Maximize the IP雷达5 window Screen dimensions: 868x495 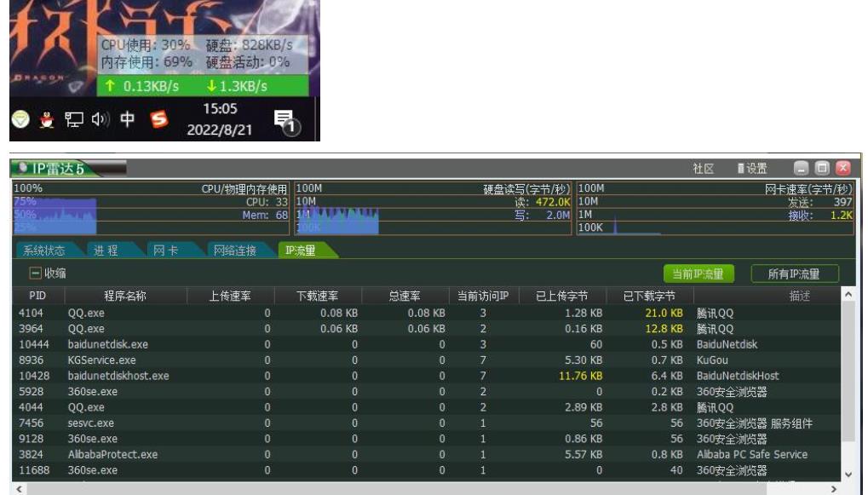(822, 168)
